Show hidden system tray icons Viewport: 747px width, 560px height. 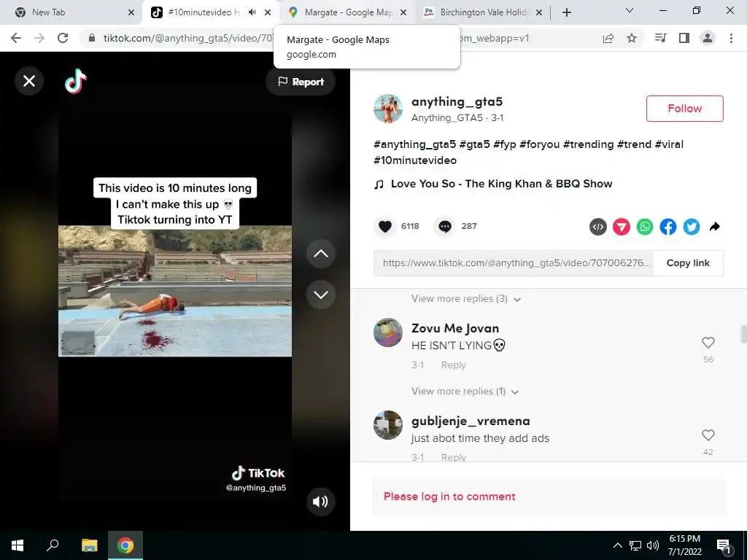(x=617, y=545)
